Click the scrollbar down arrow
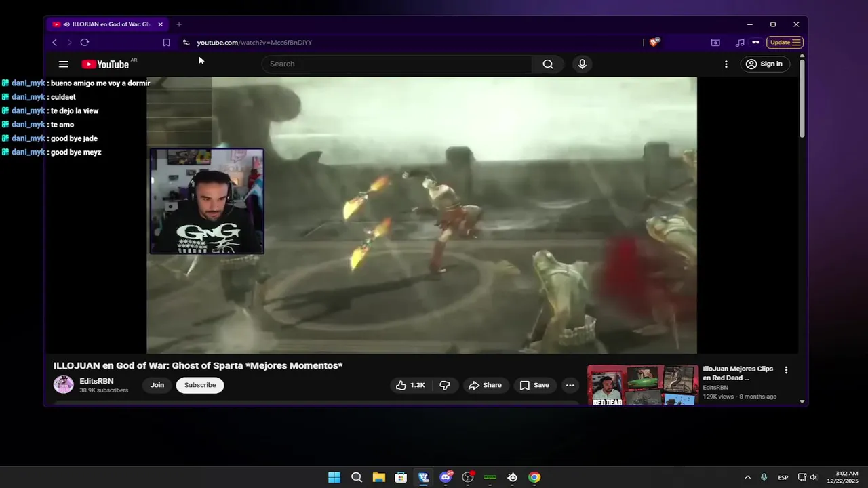 tap(802, 401)
